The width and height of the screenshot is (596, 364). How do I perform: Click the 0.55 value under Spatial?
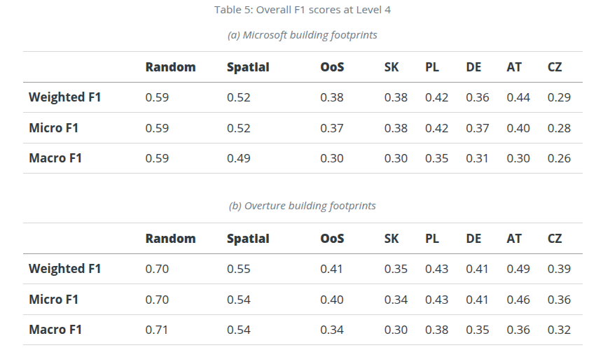[239, 269]
